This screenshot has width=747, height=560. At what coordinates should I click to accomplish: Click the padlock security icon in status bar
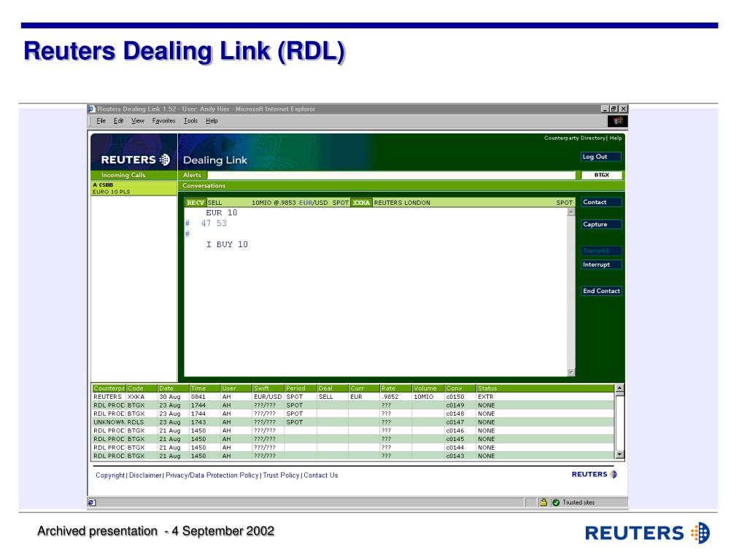click(543, 502)
